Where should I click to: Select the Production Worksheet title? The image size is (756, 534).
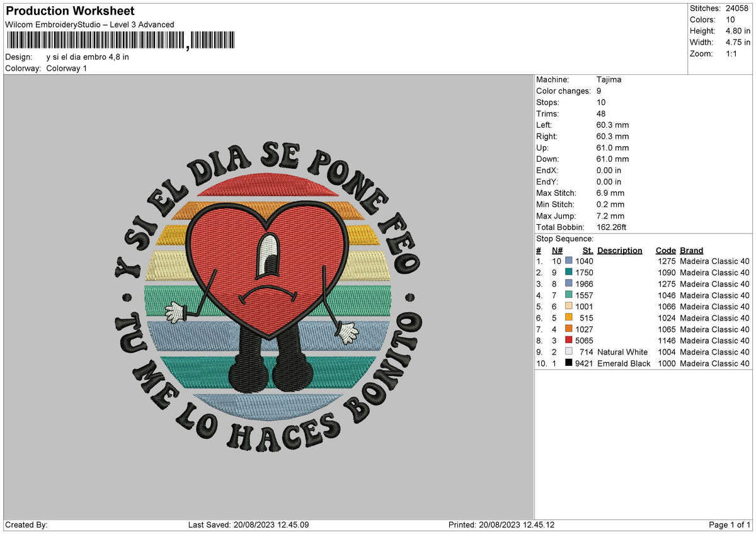69,11
